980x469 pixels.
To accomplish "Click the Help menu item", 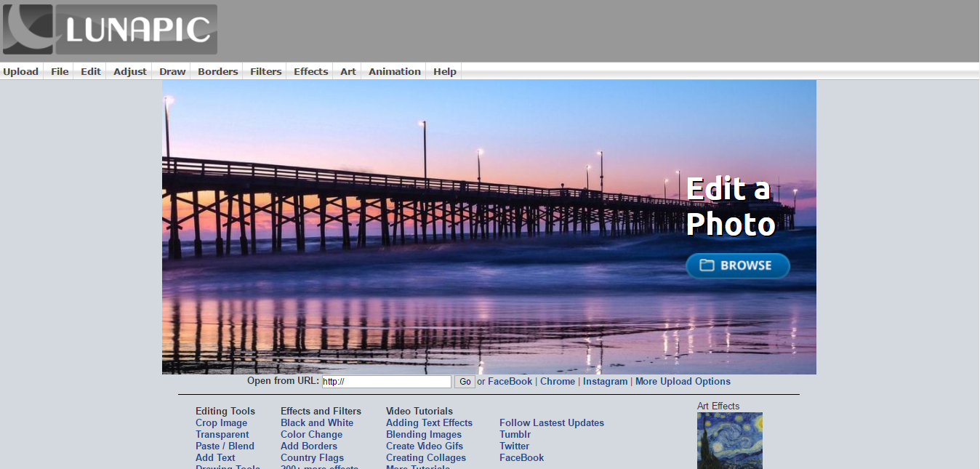I will 444,71.
